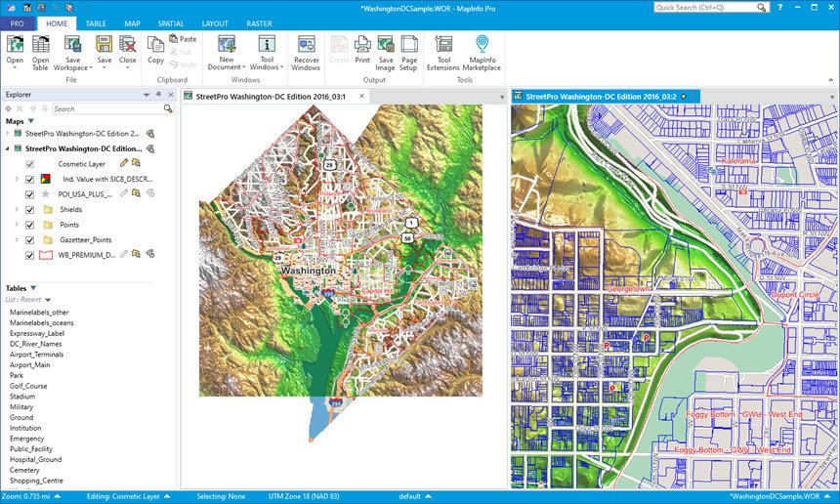Open the Explorer panel options dropdown
840x504 pixels.
pyautogui.click(x=147, y=95)
